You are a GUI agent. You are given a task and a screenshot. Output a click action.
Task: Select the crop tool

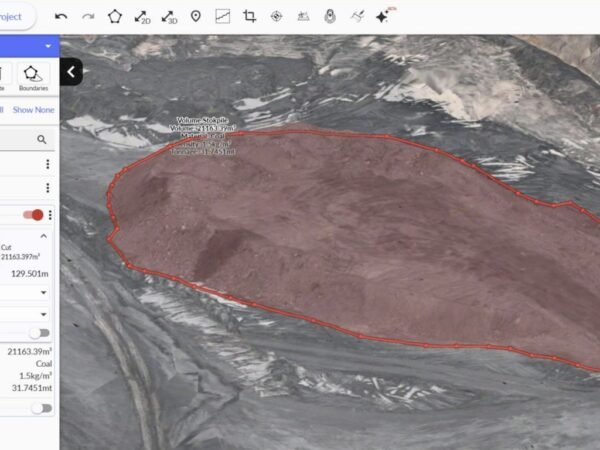pos(249,16)
